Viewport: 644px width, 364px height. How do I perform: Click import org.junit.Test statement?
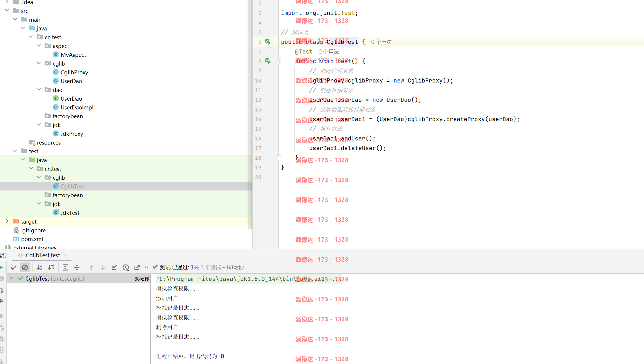point(319,13)
